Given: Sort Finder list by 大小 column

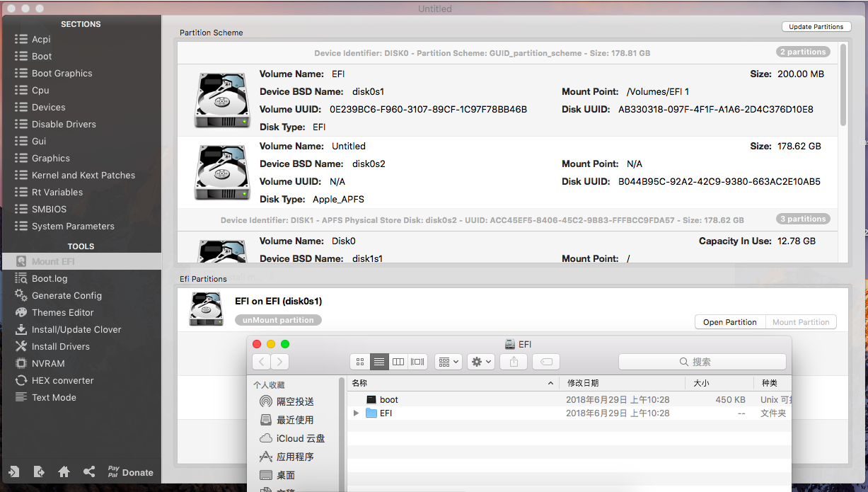Looking at the screenshot, I should pyautogui.click(x=719, y=383).
